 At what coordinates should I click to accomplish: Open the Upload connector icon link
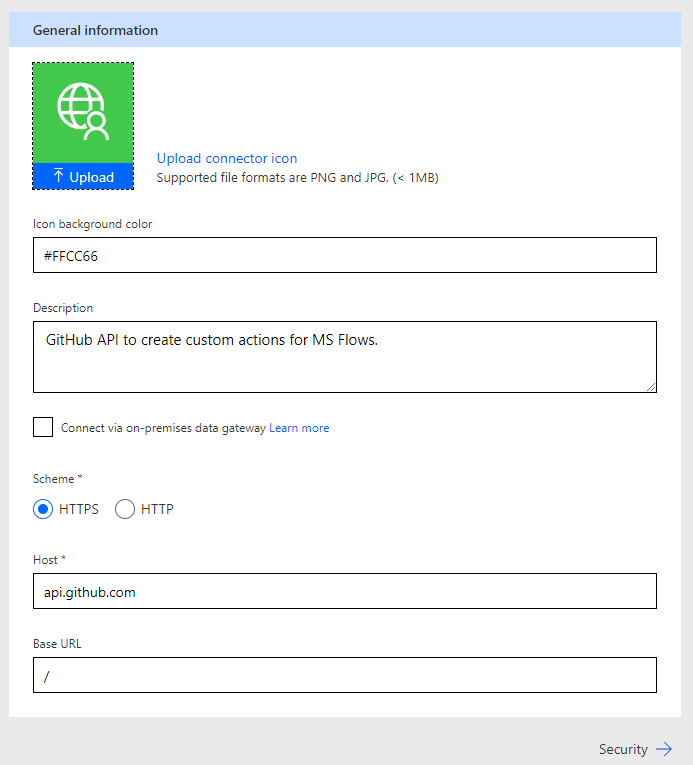(x=227, y=158)
